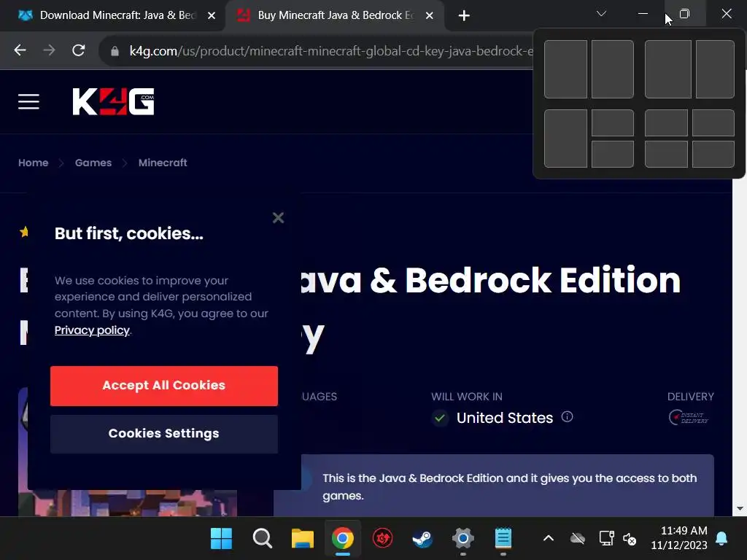
Task: Close the Download Minecraft tab
Action: [212, 16]
